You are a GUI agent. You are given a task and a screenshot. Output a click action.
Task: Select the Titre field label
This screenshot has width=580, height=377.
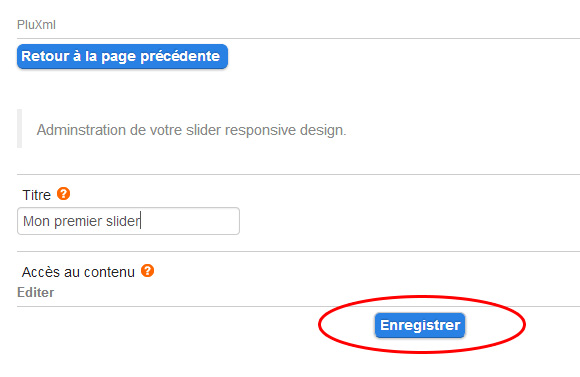(37, 195)
